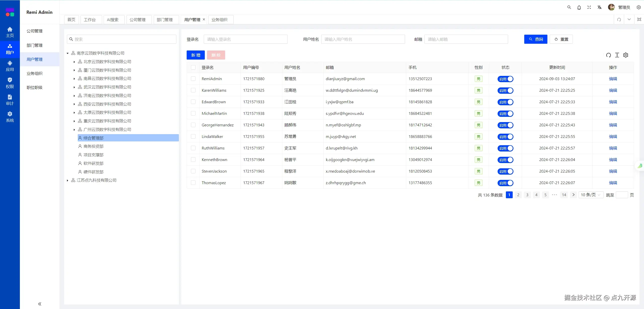
Task: Tick the select-all header checkbox
Action: pos(193,67)
